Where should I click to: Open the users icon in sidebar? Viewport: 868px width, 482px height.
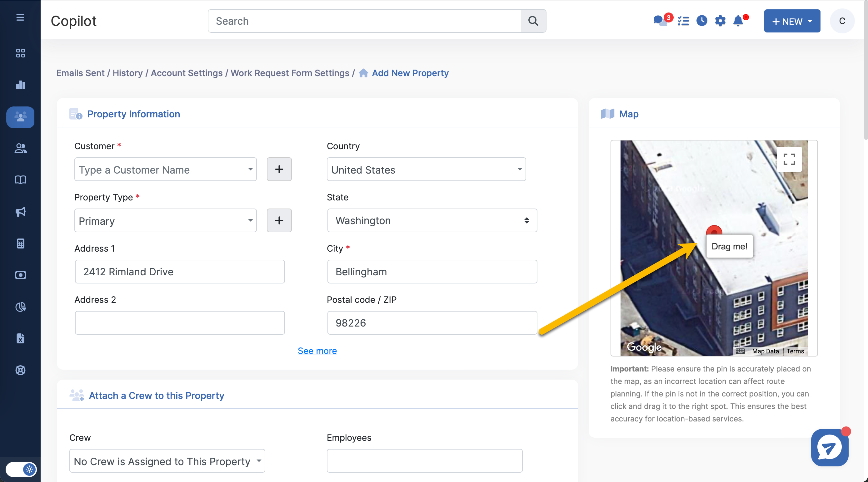[x=21, y=148]
